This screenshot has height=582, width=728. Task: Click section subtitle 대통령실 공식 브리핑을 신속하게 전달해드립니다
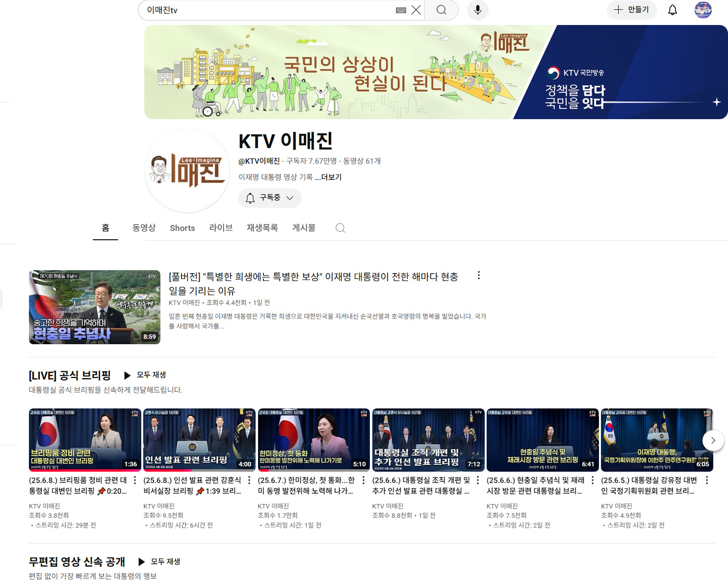pyautogui.click(x=105, y=390)
